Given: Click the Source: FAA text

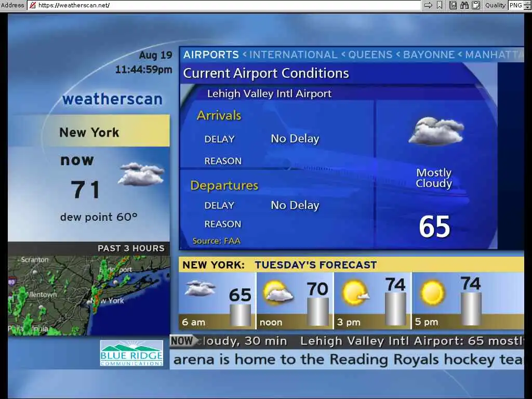Looking at the screenshot, I should coord(217,241).
